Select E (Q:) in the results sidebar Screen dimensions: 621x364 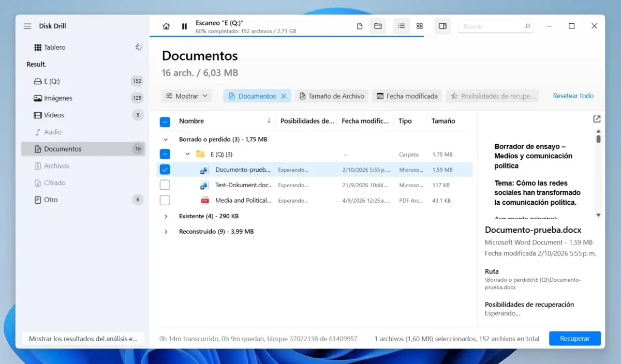point(83,81)
